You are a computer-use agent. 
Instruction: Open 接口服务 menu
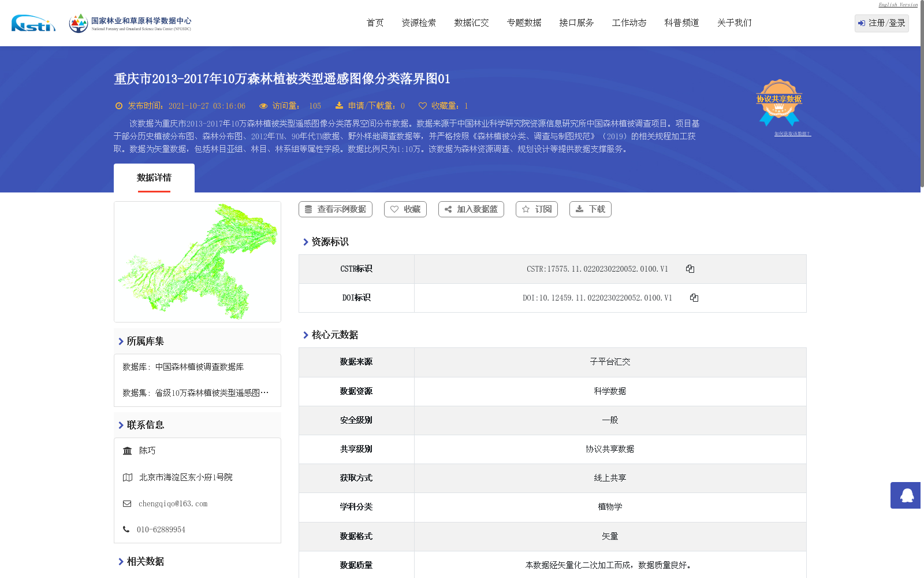click(576, 23)
